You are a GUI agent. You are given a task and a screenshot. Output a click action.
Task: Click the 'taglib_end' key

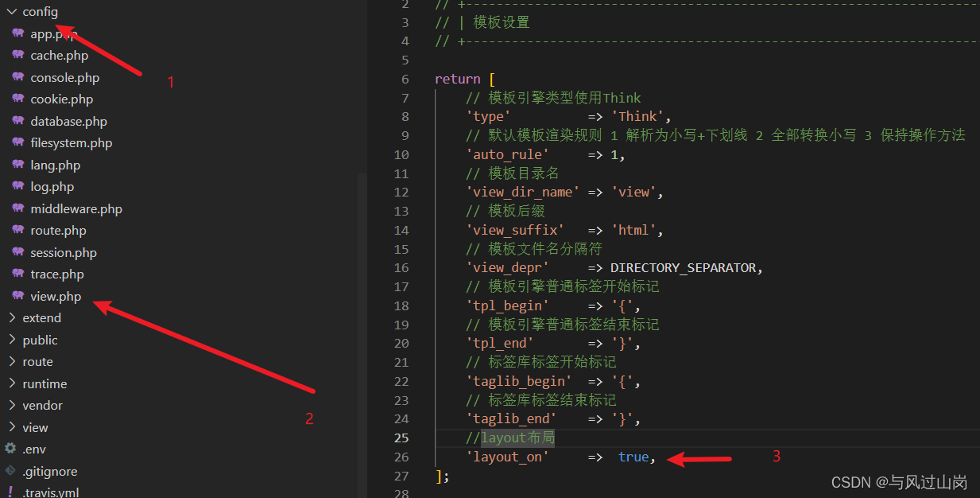point(511,418)
